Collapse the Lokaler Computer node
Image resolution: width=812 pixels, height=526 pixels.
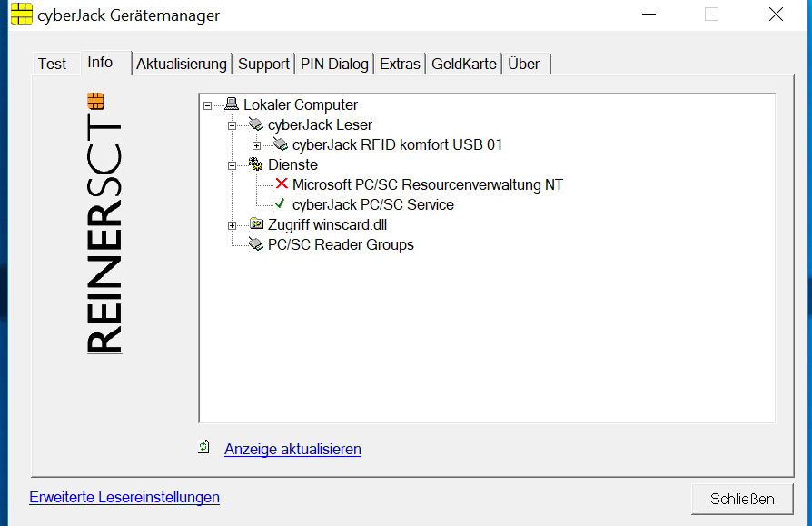point(208,105)
